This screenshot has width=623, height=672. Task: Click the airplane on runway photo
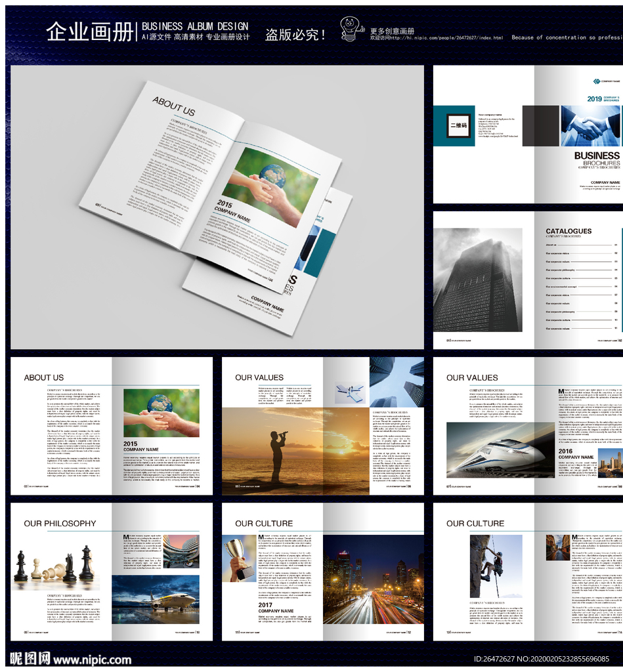[156, 600]
